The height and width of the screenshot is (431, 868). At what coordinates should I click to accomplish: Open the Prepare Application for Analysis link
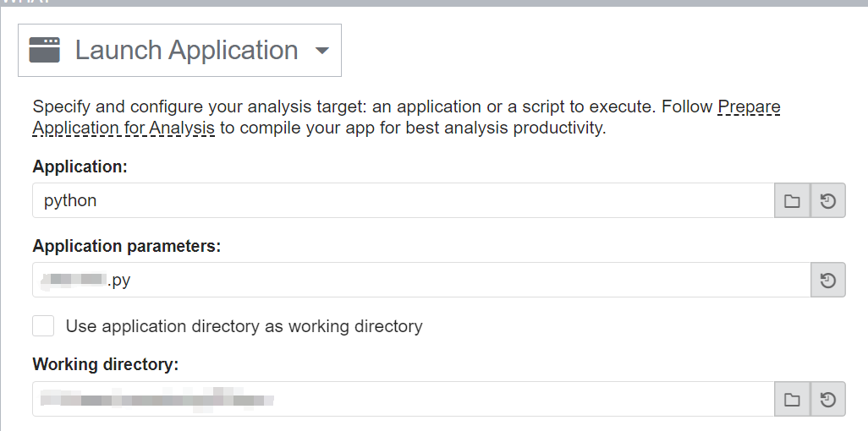coord(124,128)
